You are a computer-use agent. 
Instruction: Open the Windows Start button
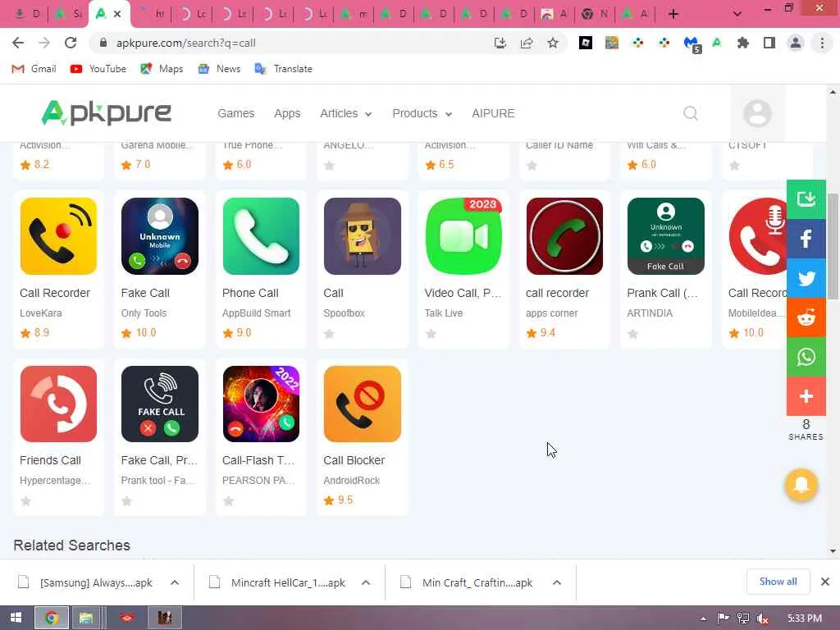click(16, 618)
